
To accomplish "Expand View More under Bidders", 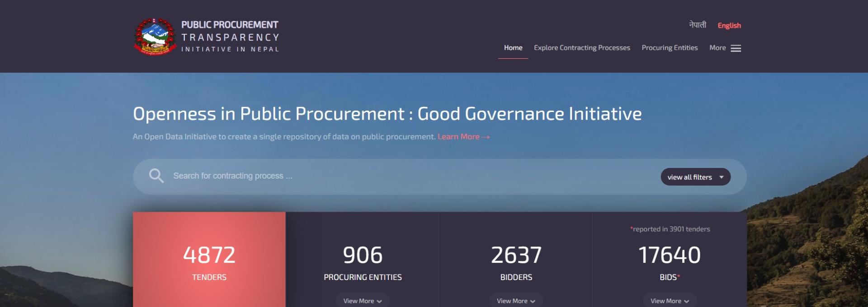I will point(516,301).
